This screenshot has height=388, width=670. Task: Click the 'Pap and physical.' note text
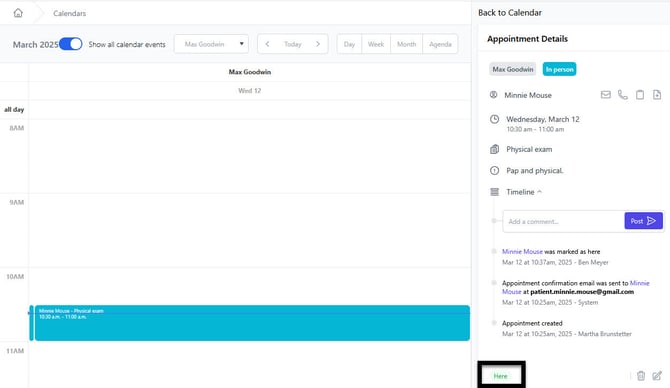[x=535, y=170]
